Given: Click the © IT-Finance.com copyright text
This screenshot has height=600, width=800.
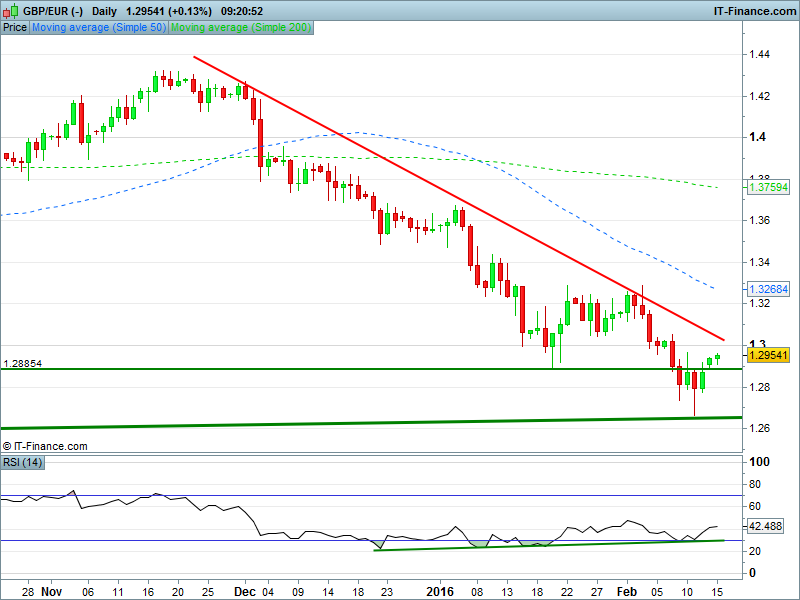Looking at the screenshot, I should pyautogui.click(x=45, y=446).
